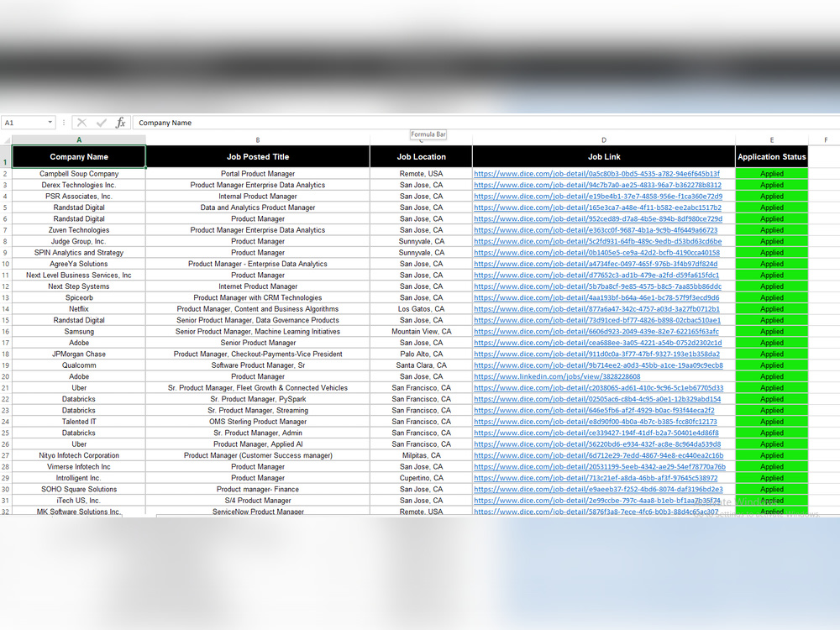840x630 pixels.
Task: Select the iTech US, Inc. cell
Action: (x=79, y=501)
